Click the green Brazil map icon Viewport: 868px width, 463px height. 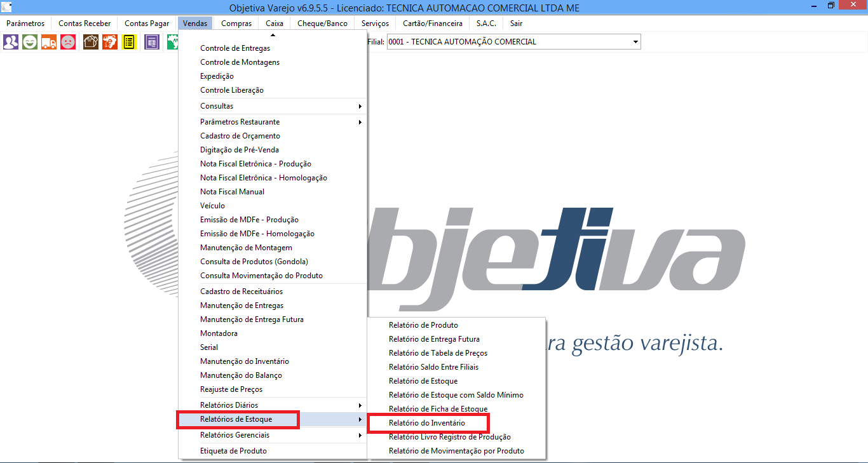[172, 42]
